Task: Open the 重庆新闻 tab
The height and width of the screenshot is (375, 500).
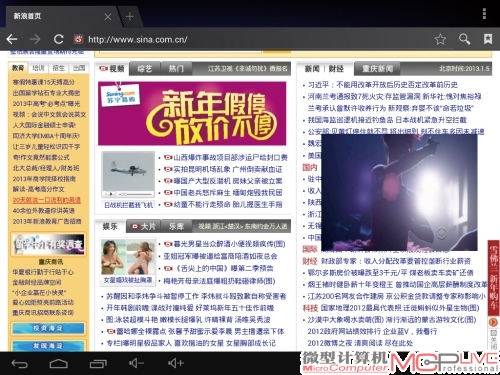Action: [x=377, y=69]
